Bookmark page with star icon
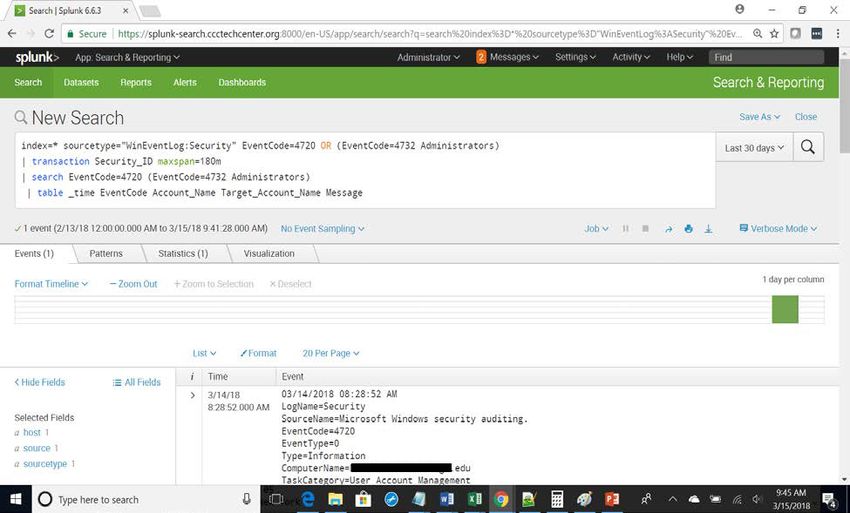 pos(774,34)
